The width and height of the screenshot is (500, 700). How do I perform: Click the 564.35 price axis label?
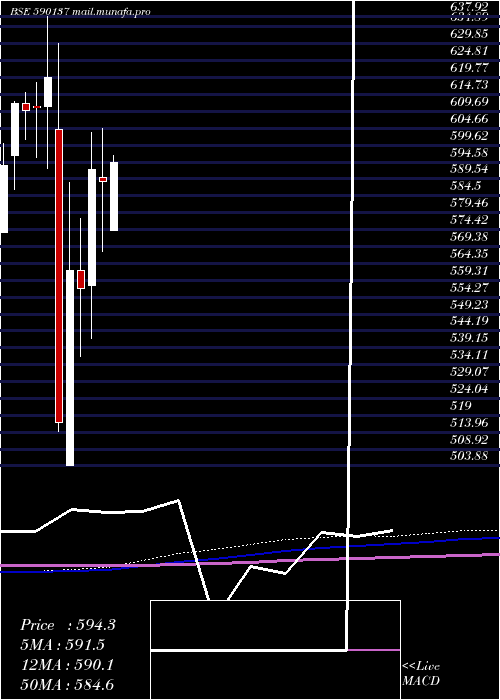pos(469,254)
